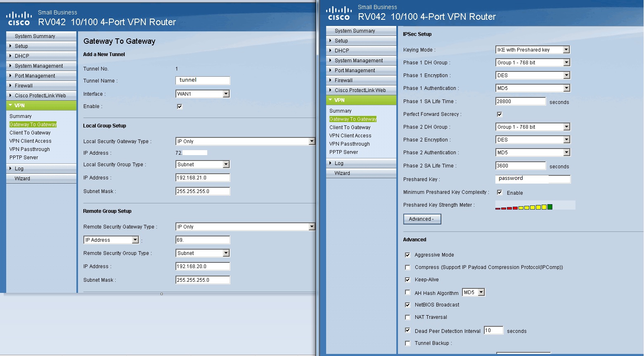This screenshot has height=356, width=644.
Task: Open the Phase 2 Authentication dropdown
Action: [x=533, y=152]
